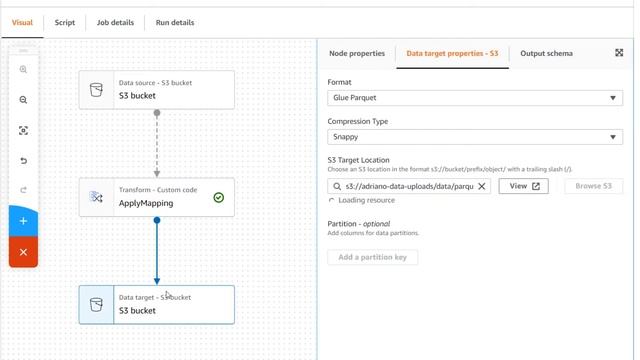Remove selected node with red X button
Viewport: 640px width, 360px height.
[x=23, y=252]
